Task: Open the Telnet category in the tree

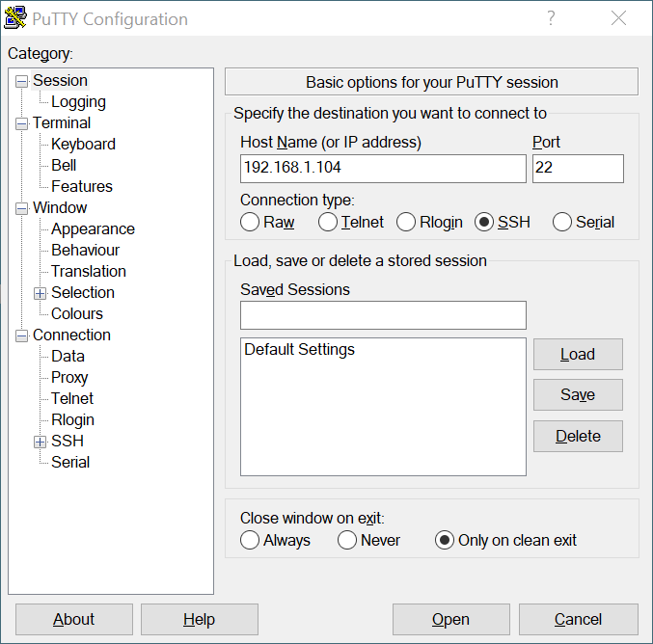Action: [72, 399]
